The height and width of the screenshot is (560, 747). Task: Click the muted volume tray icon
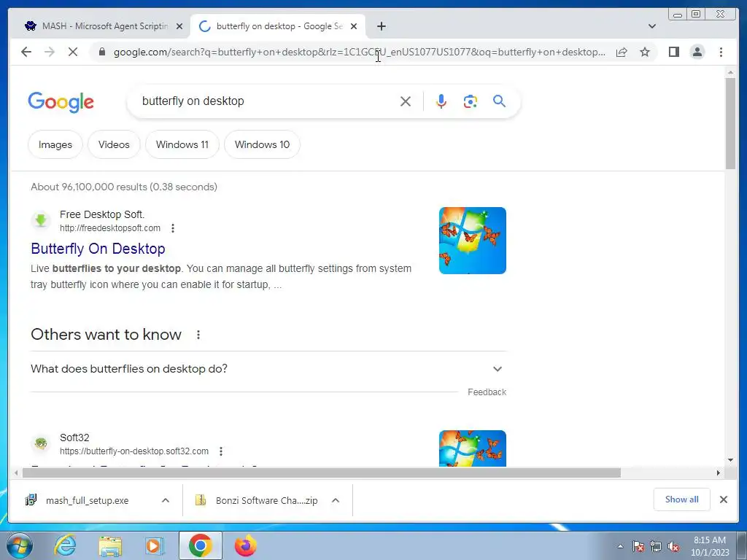click(x=673, y=546)
